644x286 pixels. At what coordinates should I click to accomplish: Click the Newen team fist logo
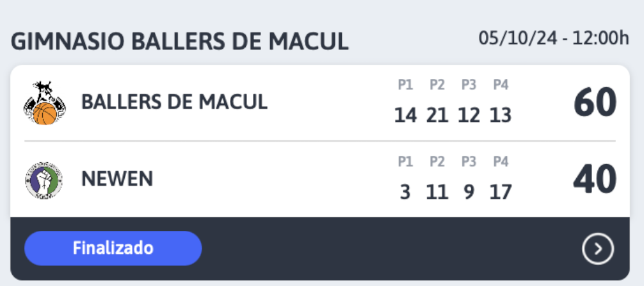click(x=44, y=180)
